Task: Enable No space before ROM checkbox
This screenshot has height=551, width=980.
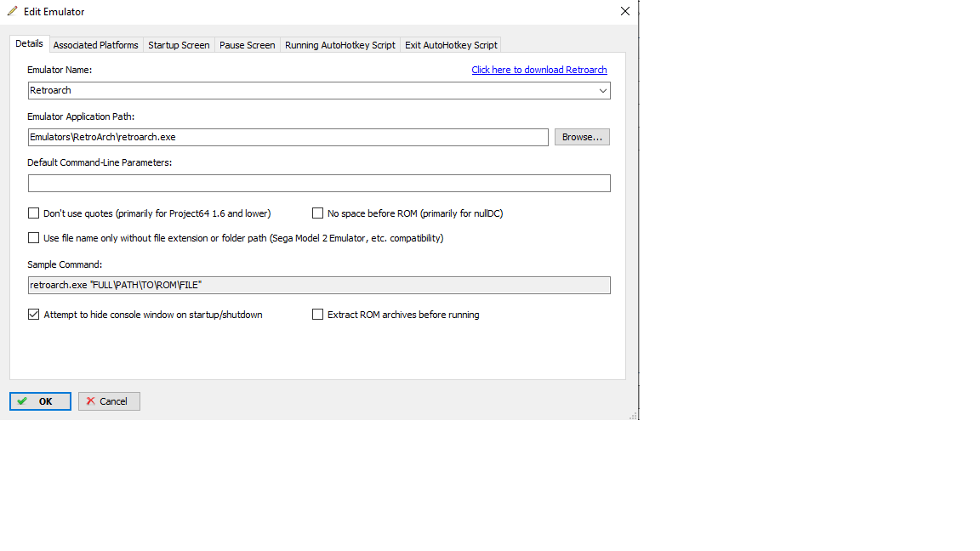Action: 317,213
